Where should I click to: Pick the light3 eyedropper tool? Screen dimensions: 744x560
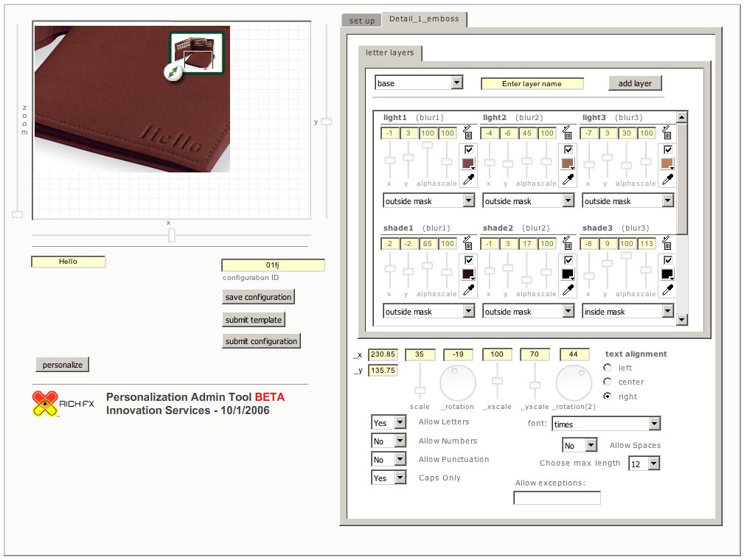[x=668, y=179]
